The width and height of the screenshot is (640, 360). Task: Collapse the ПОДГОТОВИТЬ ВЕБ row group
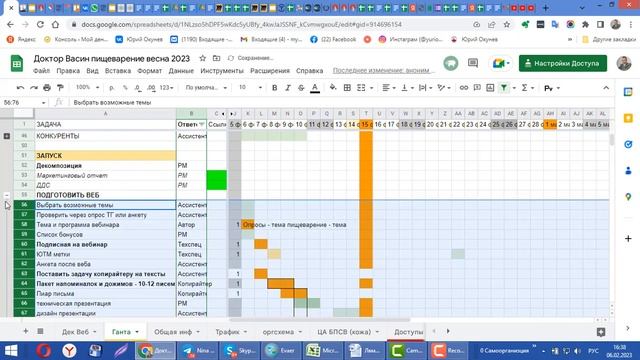pos(7,195)
